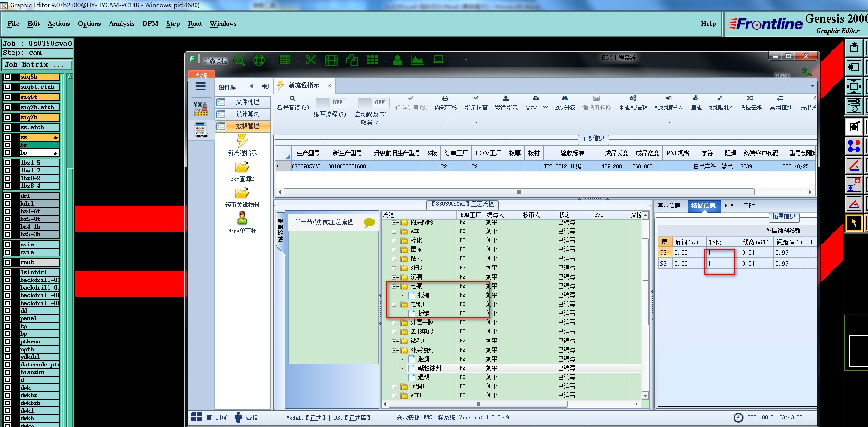
Task: Click the green lifebuoy help icon
Action: (259, 61)
